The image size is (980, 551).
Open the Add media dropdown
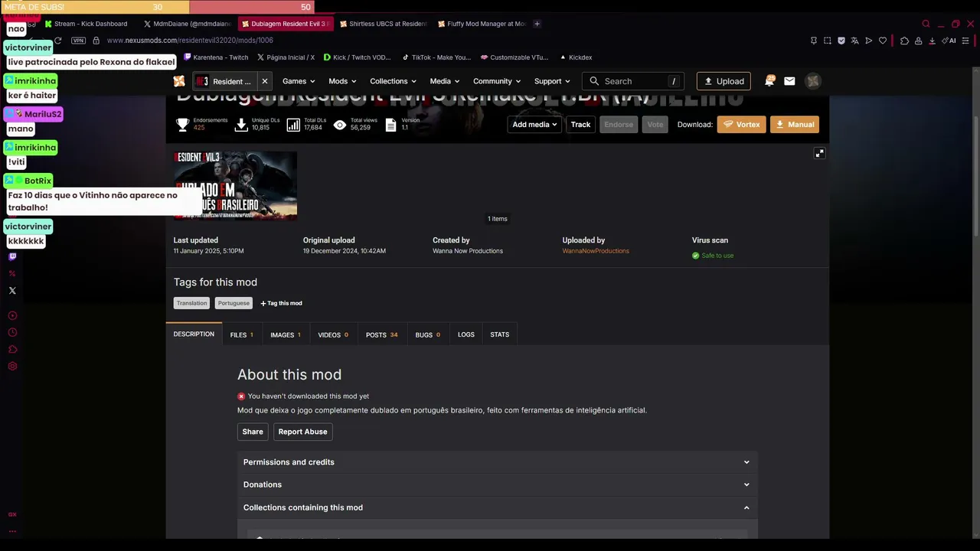[534, 125]
